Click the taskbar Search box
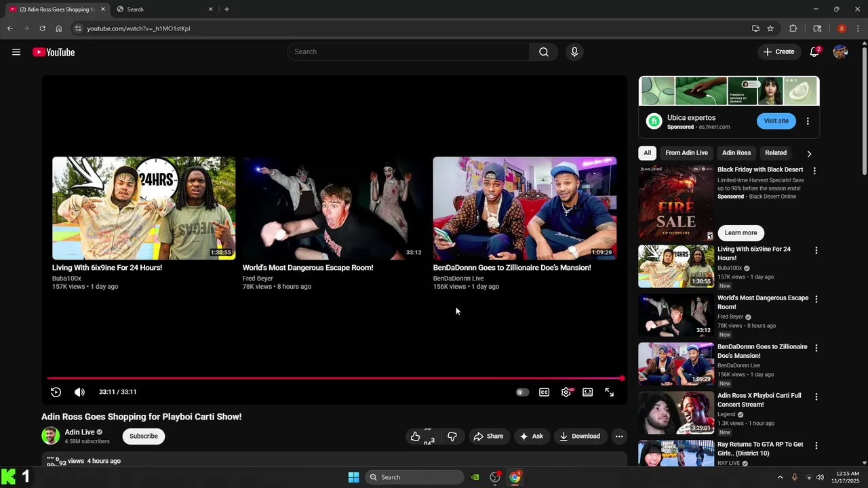 tap(415, 477)
